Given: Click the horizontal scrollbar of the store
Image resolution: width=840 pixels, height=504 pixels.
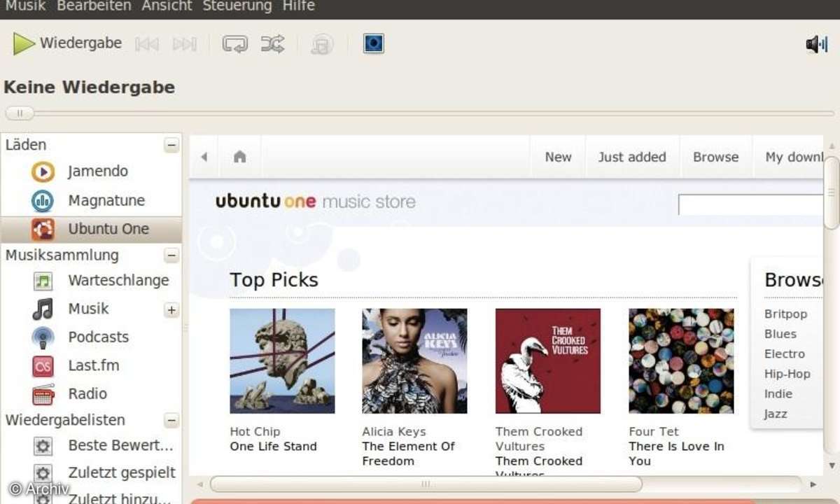Looking at the screenshot, I should point(426,484).
